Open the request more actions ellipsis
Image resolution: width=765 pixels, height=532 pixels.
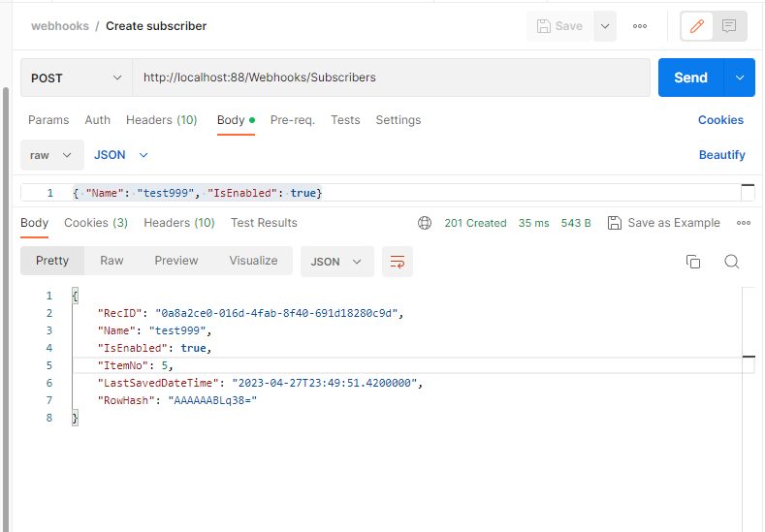640,26
